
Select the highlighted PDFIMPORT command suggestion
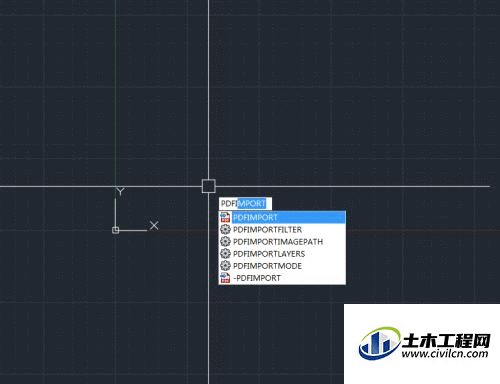[x=255, y=217]
